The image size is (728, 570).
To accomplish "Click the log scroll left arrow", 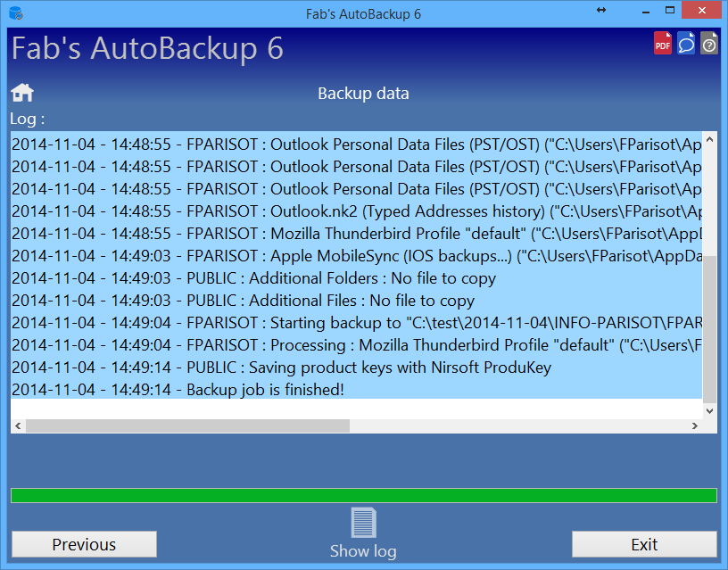I will tap(18, 426).
